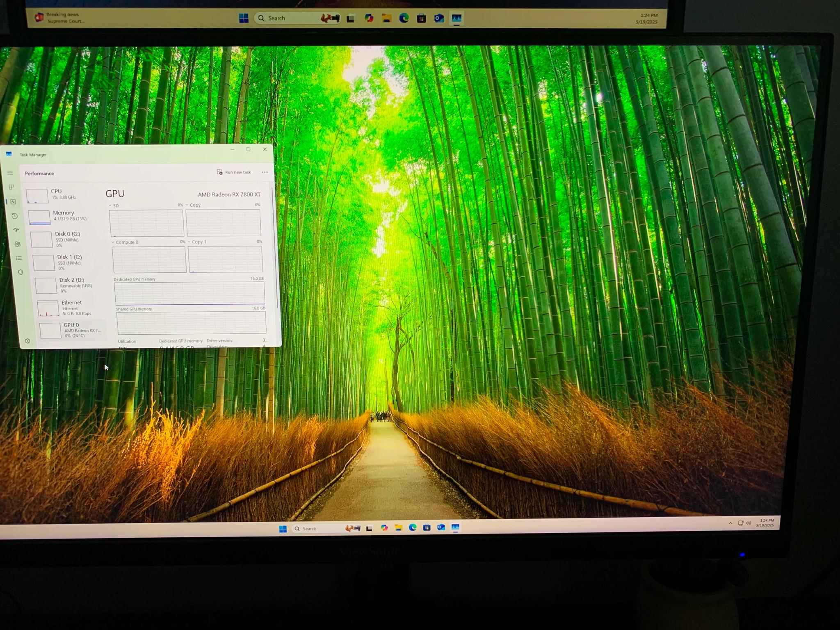Open Services page puzzle icon in sidebar
The height and width of the screenshot is (630, 840).
(21, 272)
